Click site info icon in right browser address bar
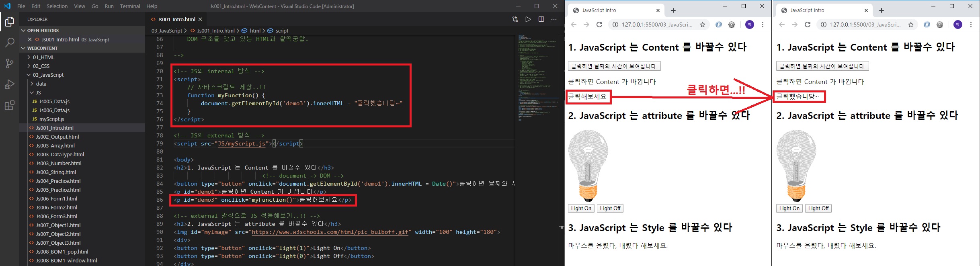This screenshot has width=980, height=266. [x=823, y=25]
